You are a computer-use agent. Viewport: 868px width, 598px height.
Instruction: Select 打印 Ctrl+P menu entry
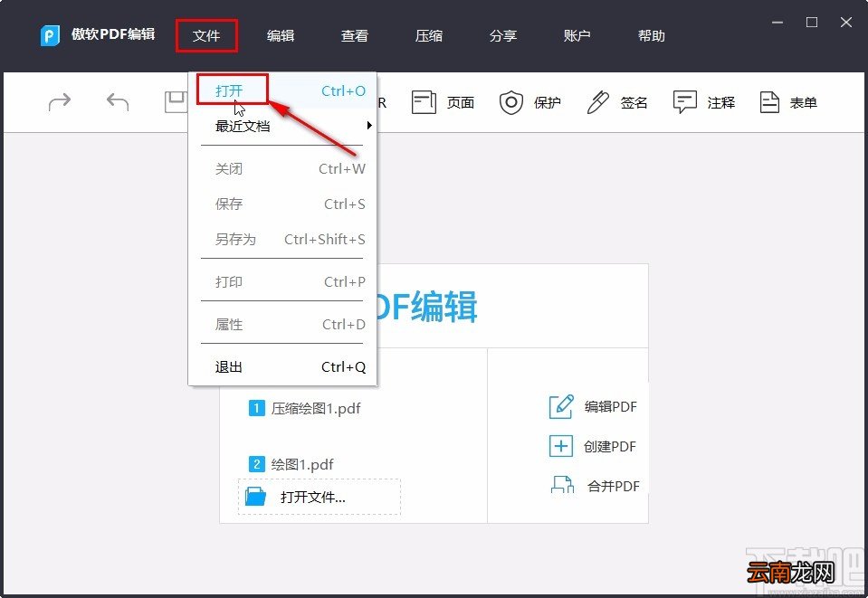(x=283, y=281)
